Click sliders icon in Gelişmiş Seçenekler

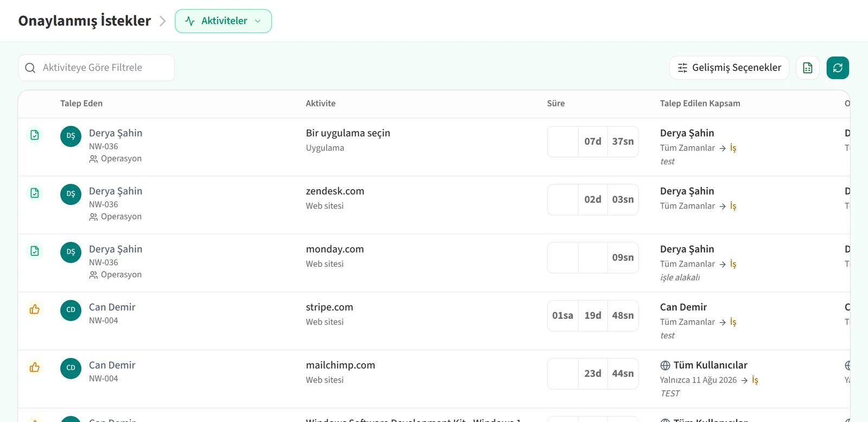click(x=682, y=68)
